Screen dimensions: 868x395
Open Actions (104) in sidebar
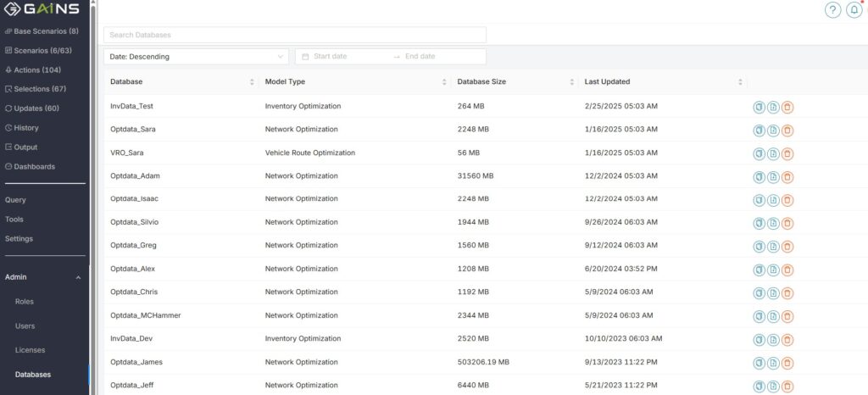point(33,70)
